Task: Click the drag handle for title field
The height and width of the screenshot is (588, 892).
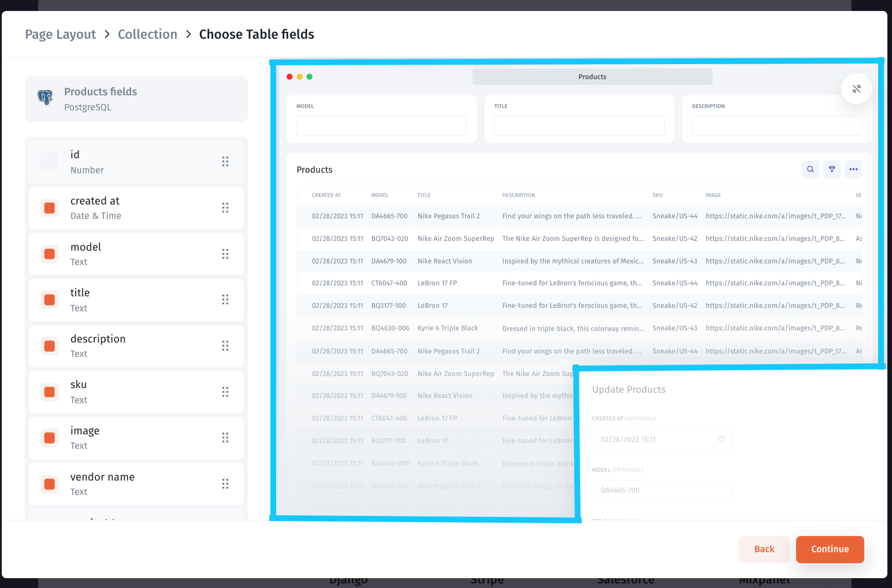Action: pos(225,300)
